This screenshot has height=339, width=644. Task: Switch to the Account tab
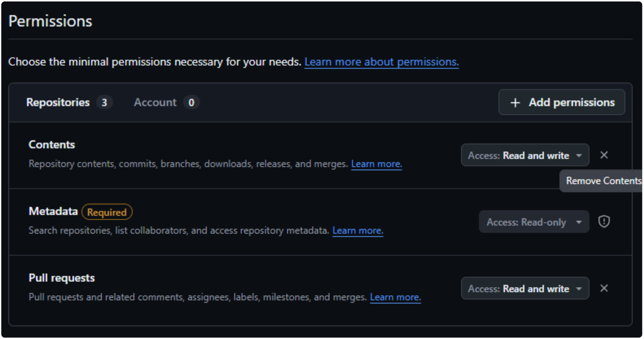point(155,103)
